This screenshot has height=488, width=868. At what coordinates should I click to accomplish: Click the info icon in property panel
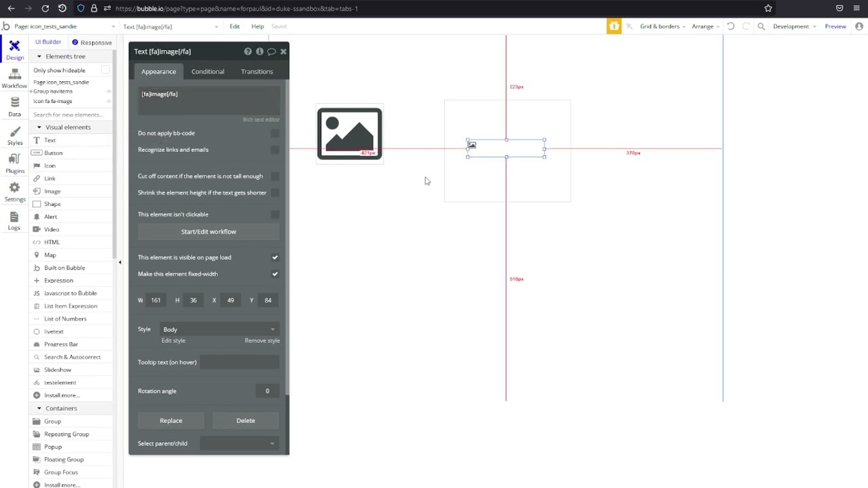tap(260, 52)
